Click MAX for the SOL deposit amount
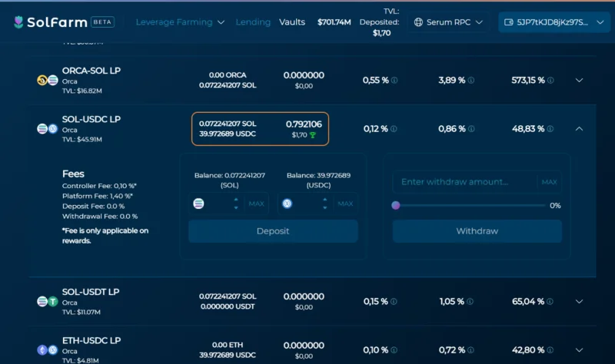The width and height of the screenshot is (615, 364). pos(257,204)
